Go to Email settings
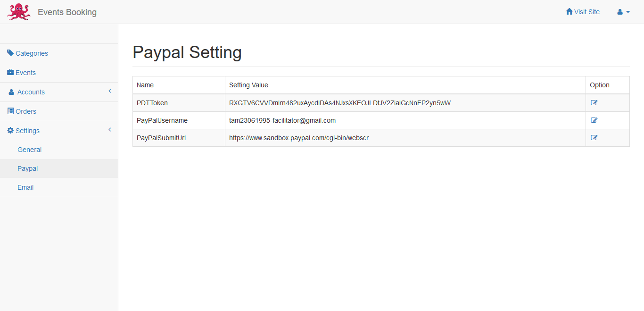 pyautogui.click(x=25, y=187)
